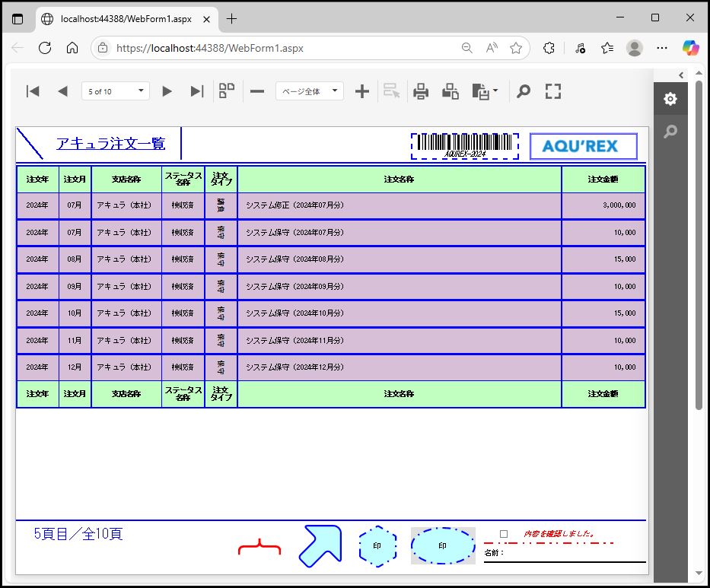The image size is (710, 588).
Task: Go to the first report page
Action: point(33,91)
